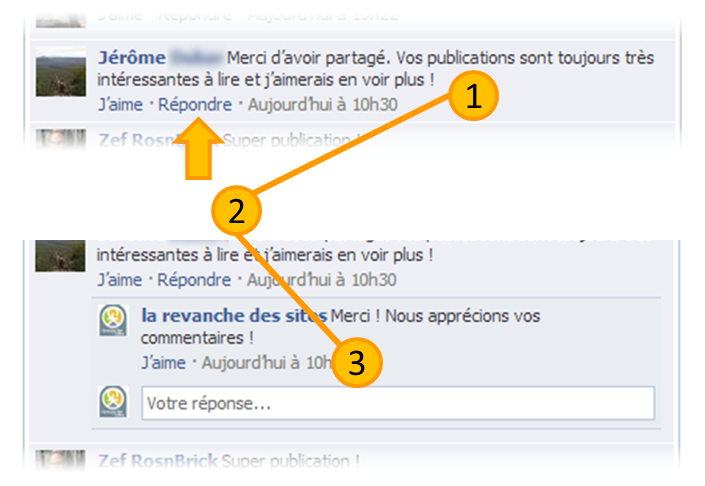Click the Aujourd'hui à 10h30 timestamp in top panel
Viewport: 705px width, 486px height.
[x=323, y=105]
